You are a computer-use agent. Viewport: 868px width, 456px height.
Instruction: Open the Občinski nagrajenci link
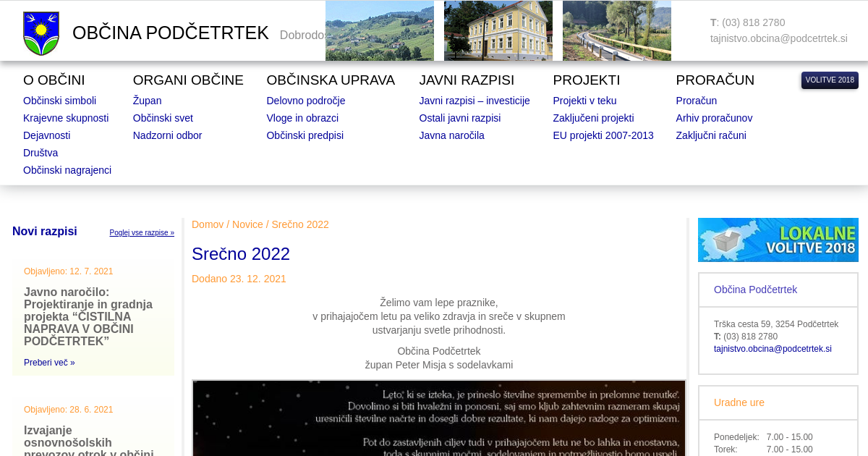(67, 170)
